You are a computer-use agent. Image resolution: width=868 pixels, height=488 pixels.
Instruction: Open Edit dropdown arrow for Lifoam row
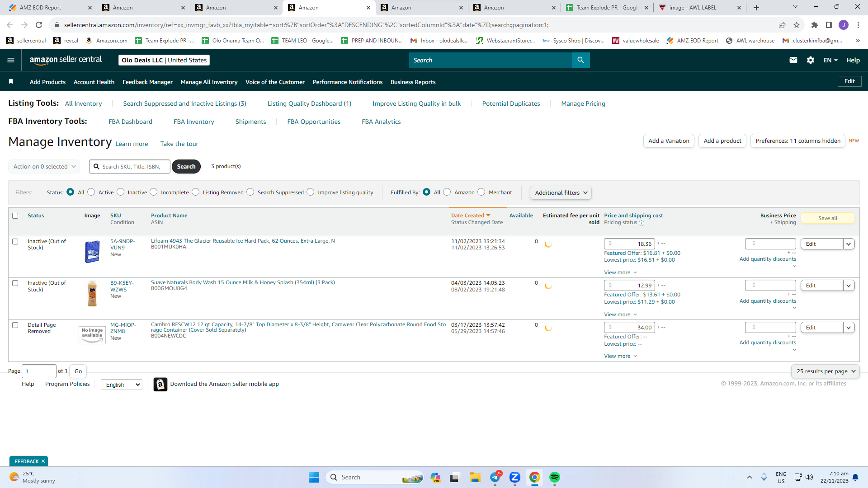849,244
